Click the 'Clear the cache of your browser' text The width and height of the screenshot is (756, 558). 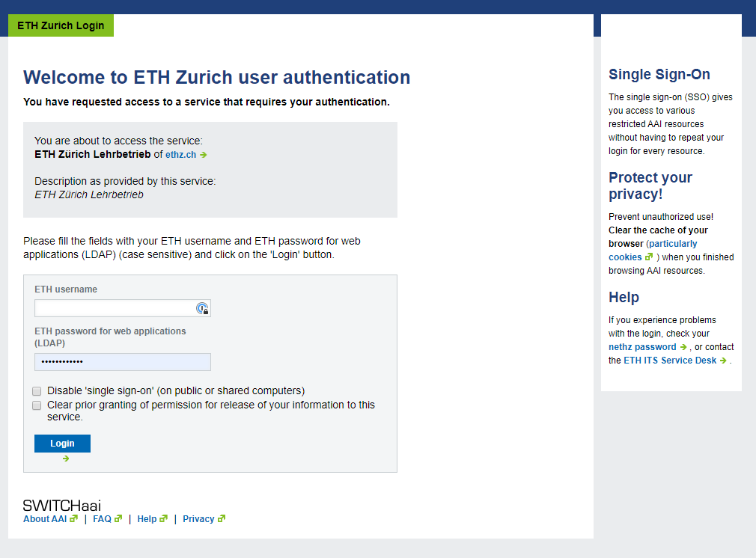[658, 236]
